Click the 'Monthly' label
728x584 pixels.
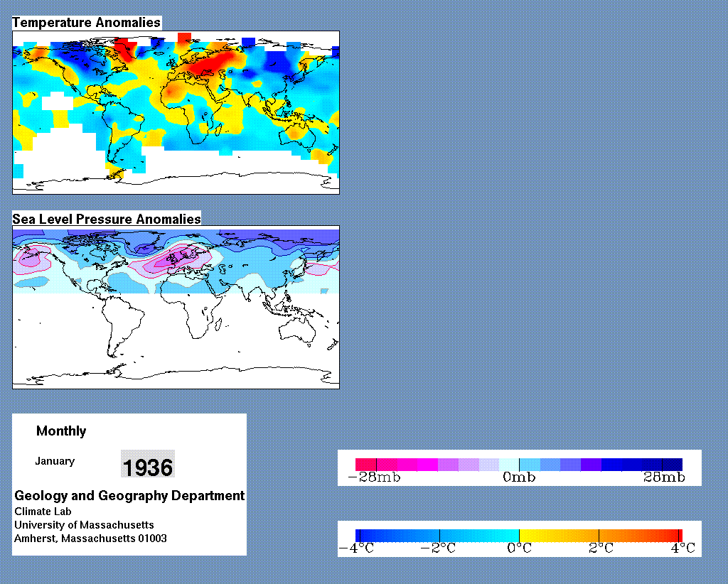point(61,431)
